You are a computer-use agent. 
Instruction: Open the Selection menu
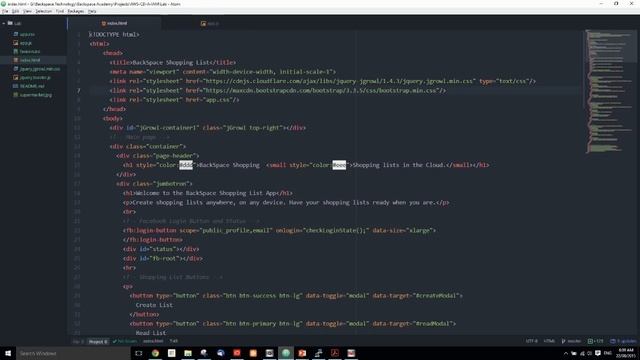43,11
